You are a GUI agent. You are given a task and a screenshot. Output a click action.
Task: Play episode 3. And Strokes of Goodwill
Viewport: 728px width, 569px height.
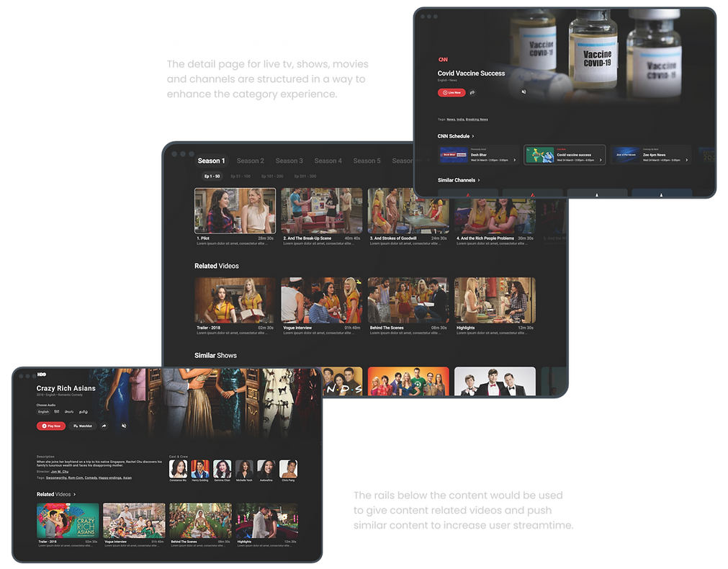tap(408, 210)
